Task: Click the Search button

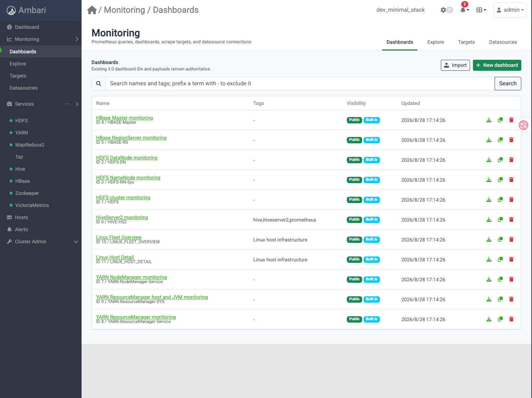Action: coord(508,84)
